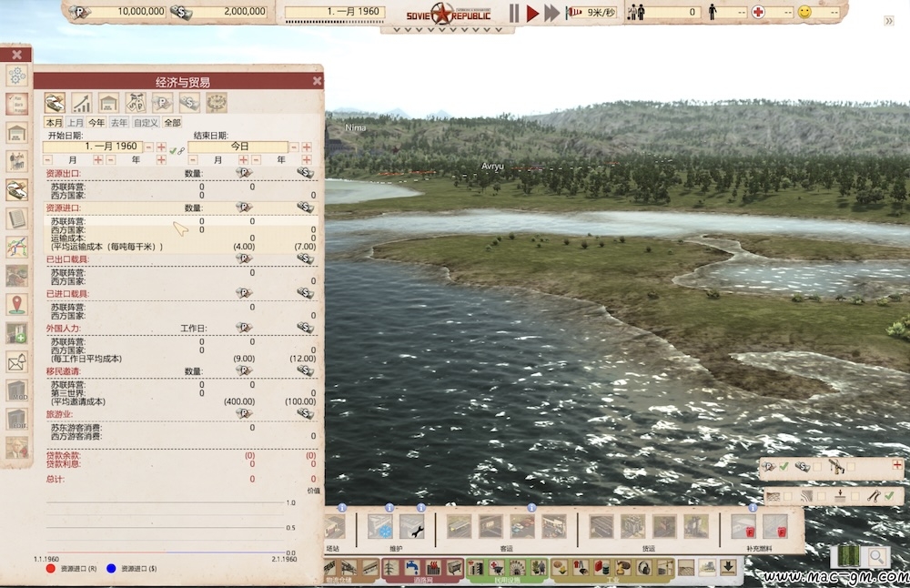This screenshot has width=910, height=588.
Task: Click the start date field 1. 一月 1960
Action: [93, 147]
